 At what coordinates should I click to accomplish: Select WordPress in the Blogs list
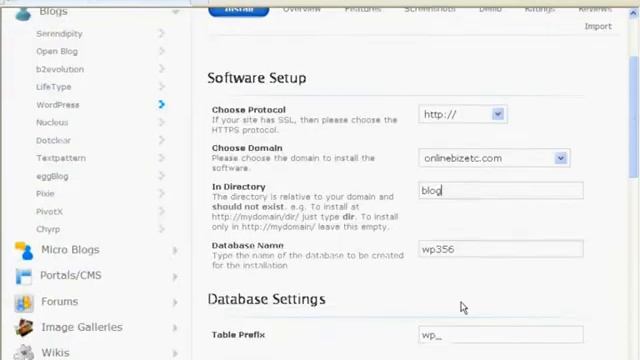click(58, 105)
